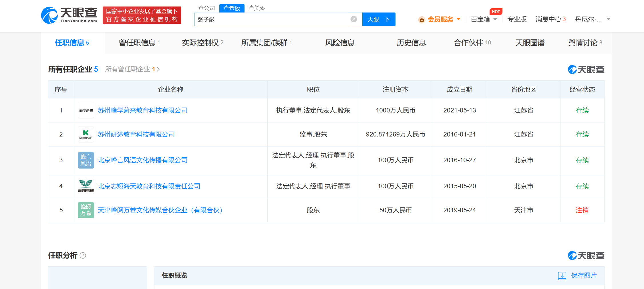644x289 pixels.
Task: Click the 执行董事,法定代表人,股东 position cell
Action: pyautogui.click(x=313, y=110)
